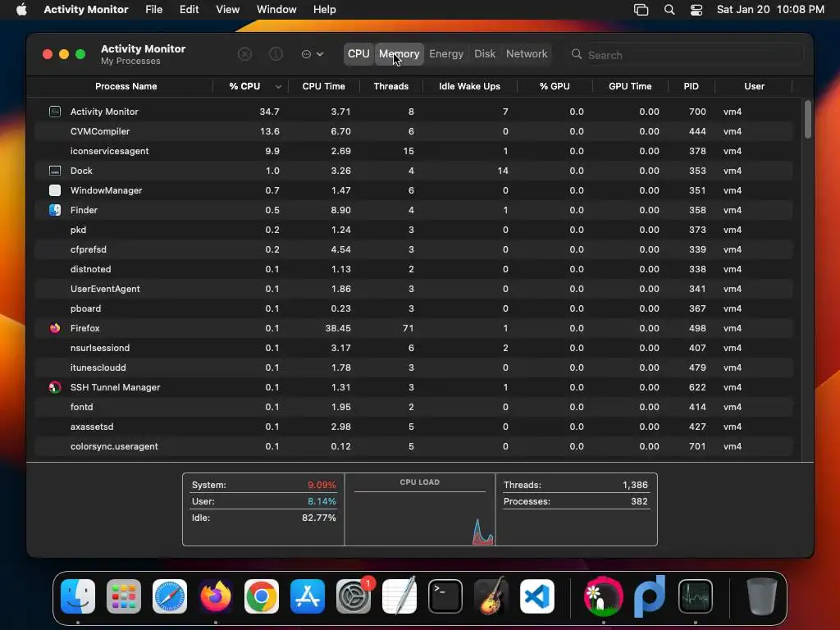840x630 pixels.
Task: Open the View menu
Action: tap(228, 10)
